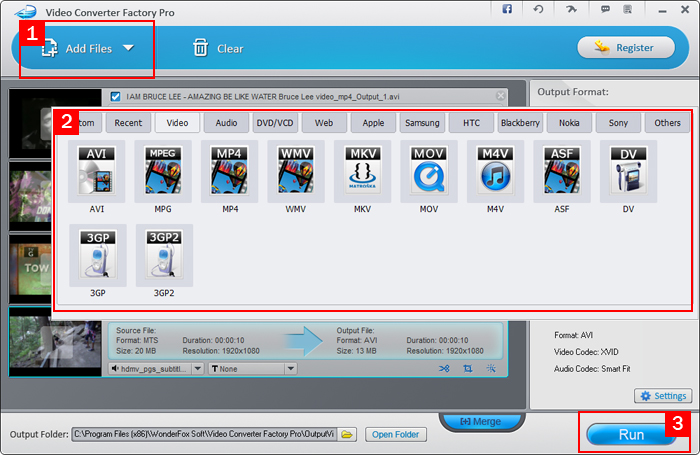700x455 pixels.
Task: Open the Samsung devices tab
Action: click(422, 123)
